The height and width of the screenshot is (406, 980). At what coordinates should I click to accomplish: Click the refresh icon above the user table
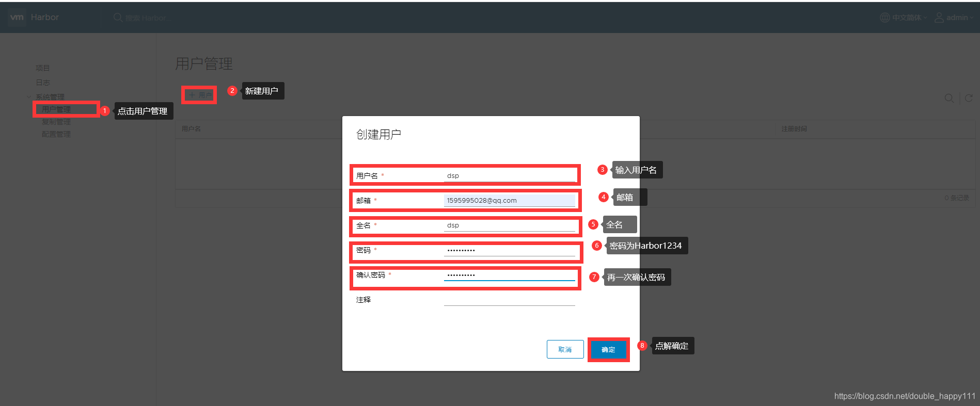pos(969,98)
